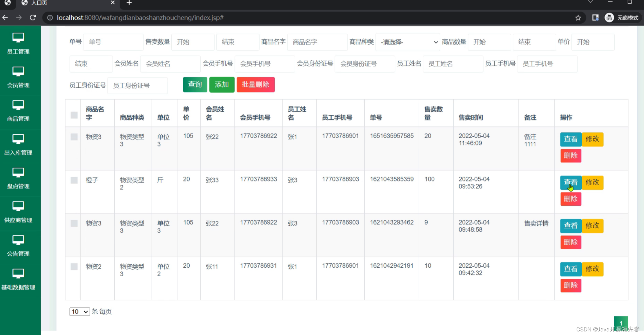Click 删除 for order 1651635957585
The height and width of the screenshot is (335, 644).
571,156
